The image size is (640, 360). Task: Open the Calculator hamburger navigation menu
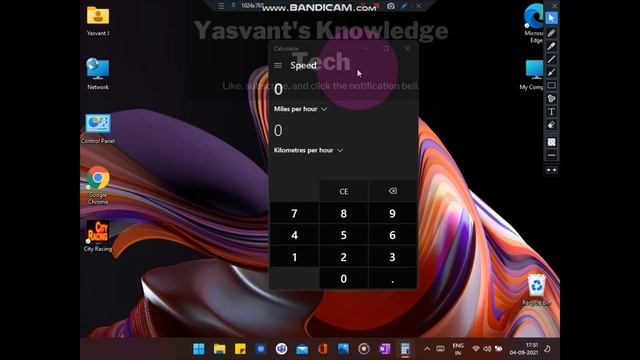click(278, 65)
